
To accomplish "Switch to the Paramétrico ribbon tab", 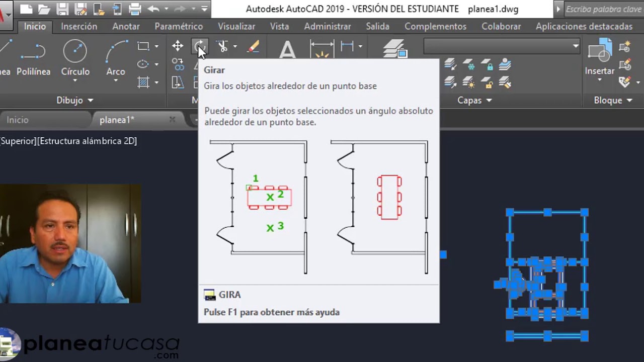I will pos(179,26).
